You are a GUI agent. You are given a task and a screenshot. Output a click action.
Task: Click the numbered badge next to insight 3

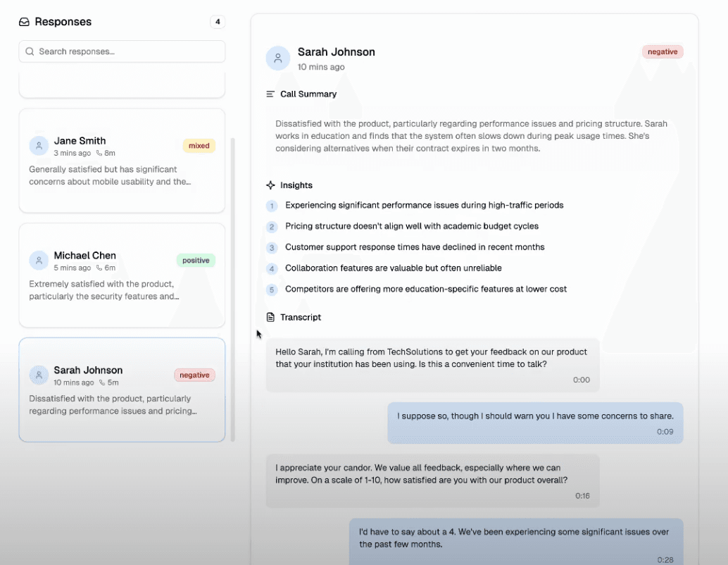point(272,248)
